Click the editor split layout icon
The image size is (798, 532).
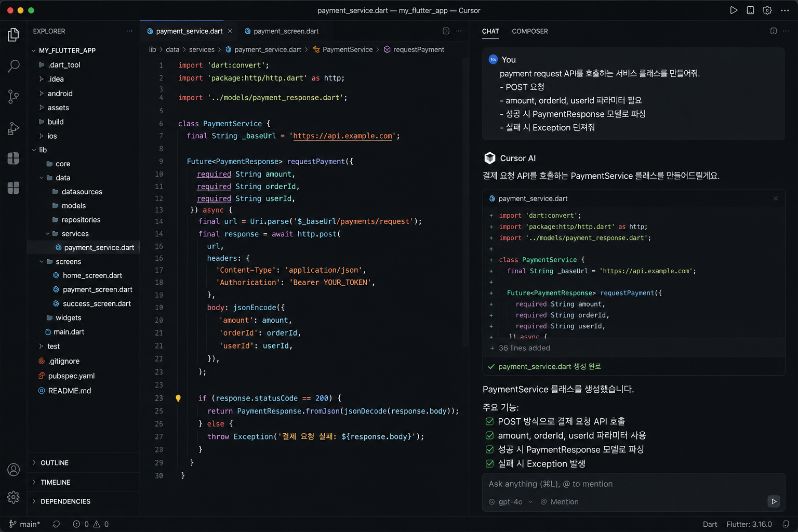(446, 31)
